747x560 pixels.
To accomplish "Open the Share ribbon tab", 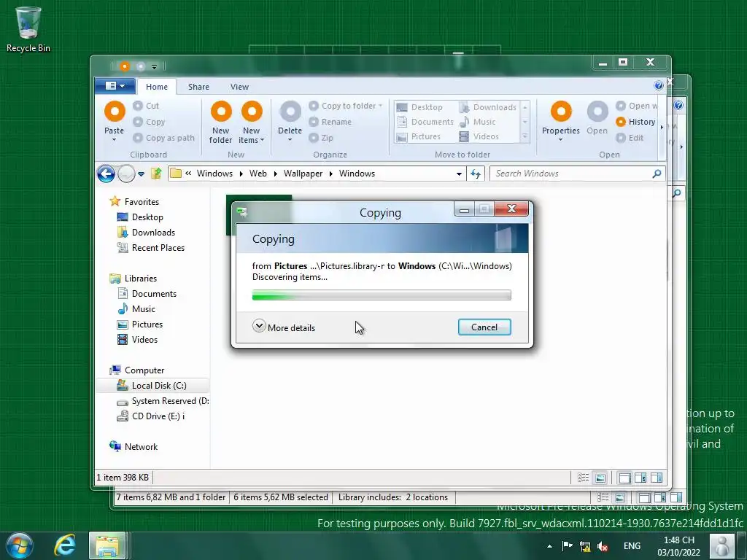I will pos(198,87).
